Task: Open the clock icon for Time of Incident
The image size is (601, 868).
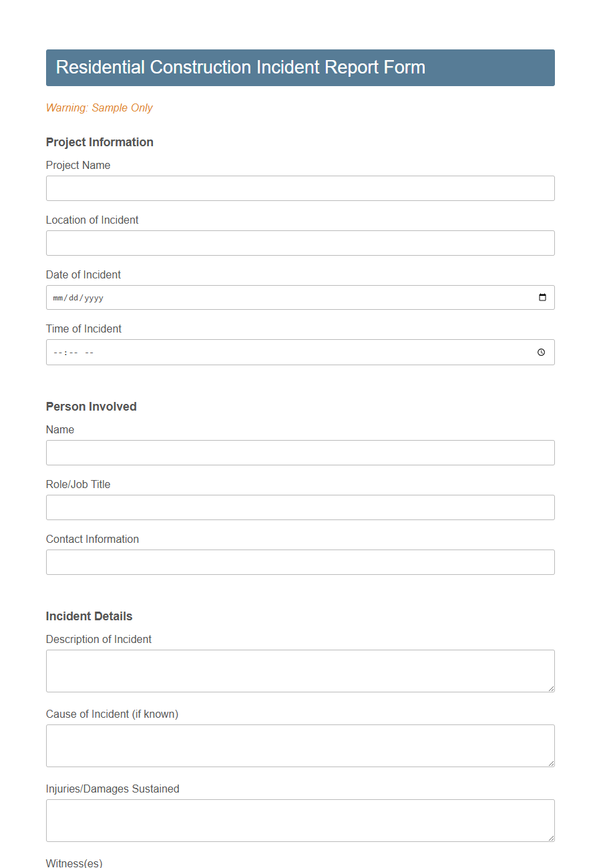Action: (541, 352)
